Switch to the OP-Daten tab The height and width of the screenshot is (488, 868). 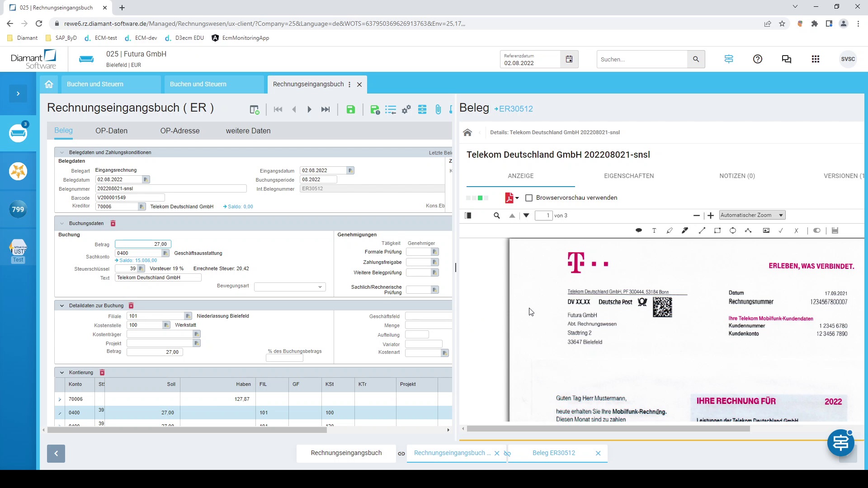pos(111,131)
